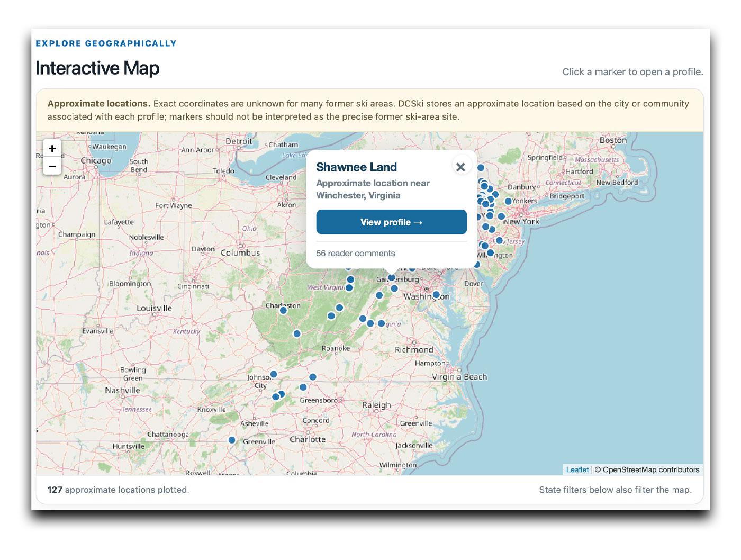741x560 pixels.
Task: Select map marker left of Greenville
Action: [x=232, y=440]
